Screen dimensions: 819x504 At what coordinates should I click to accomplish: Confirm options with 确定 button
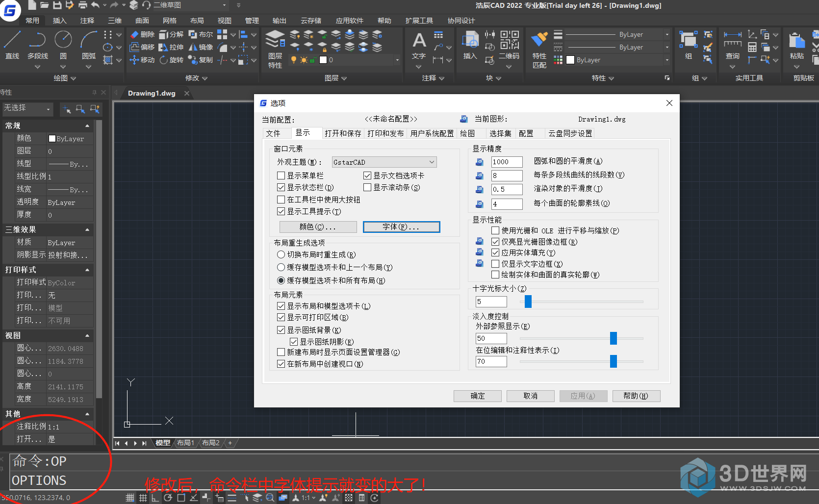point(478,396)
